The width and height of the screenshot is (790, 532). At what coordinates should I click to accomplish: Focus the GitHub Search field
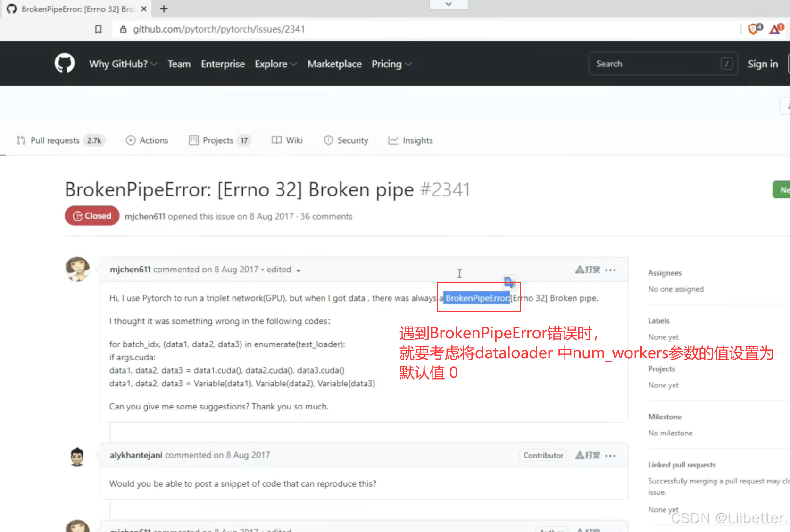point(663,64)
